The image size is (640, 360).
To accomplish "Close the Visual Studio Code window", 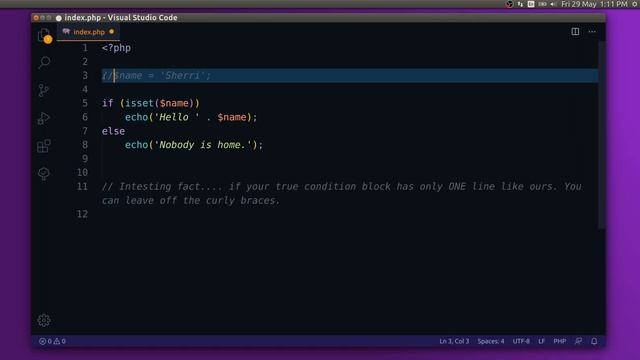I will coord(36,18).
